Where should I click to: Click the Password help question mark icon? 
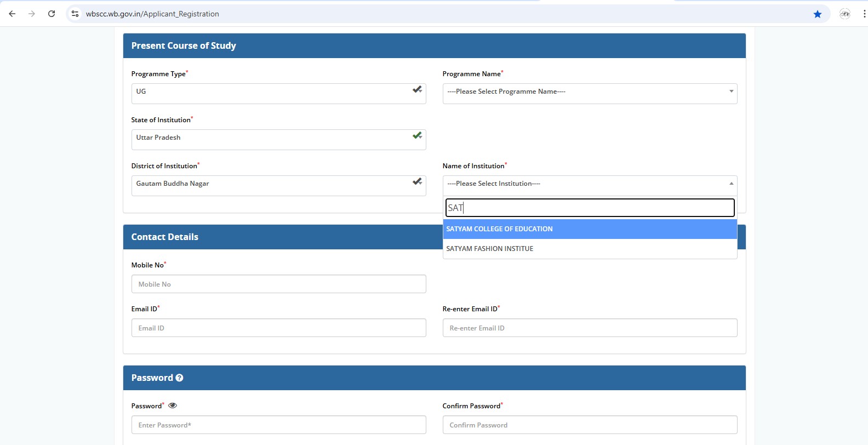click(x=179, y=378)
